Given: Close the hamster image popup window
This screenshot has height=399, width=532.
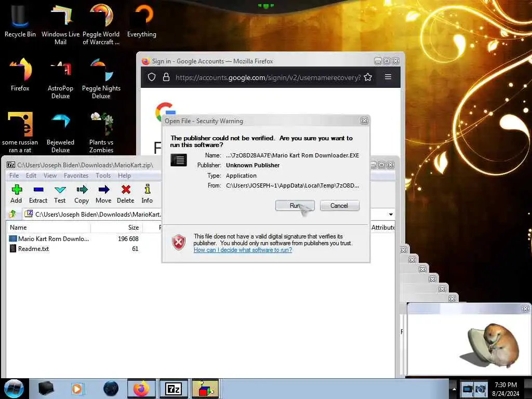Looking at the screenshot, I should (525, 309).
